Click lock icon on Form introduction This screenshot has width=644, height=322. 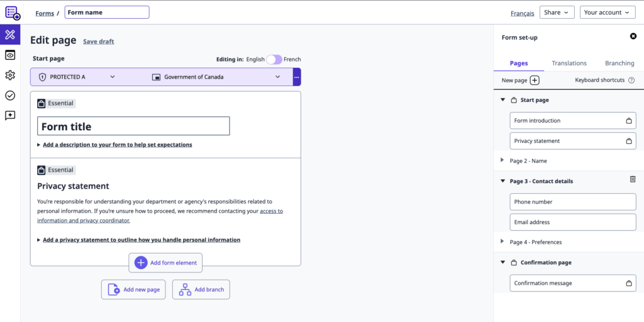628,121
